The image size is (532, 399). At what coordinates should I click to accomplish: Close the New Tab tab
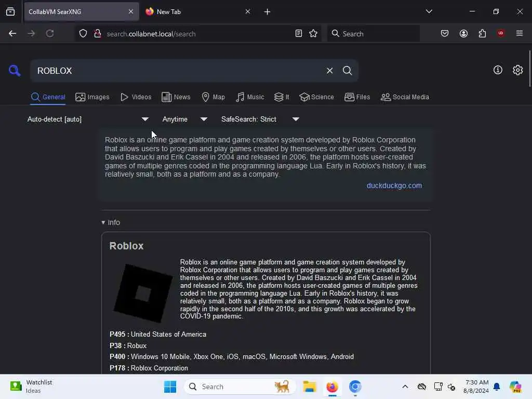pyautogui.click(x=248, y=11)
